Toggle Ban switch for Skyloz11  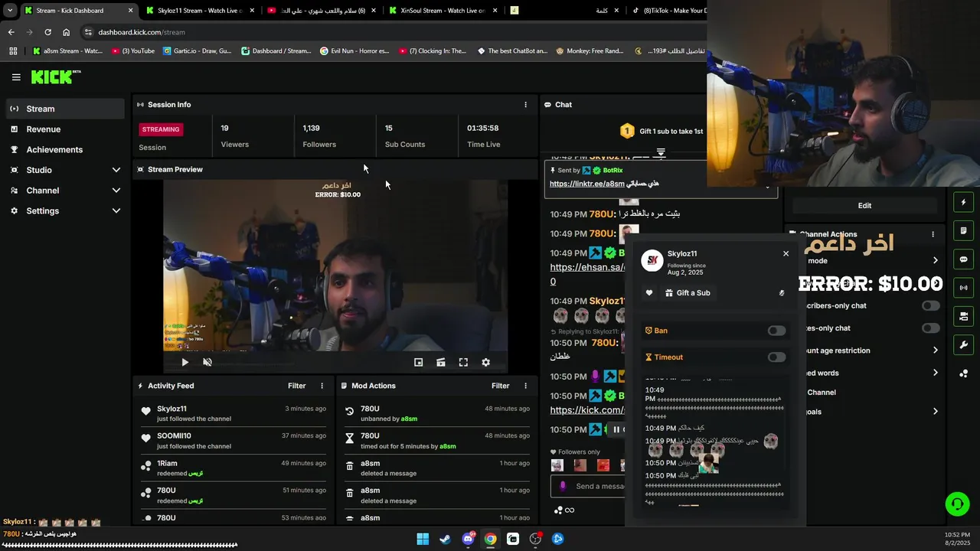tap(776, 331)
